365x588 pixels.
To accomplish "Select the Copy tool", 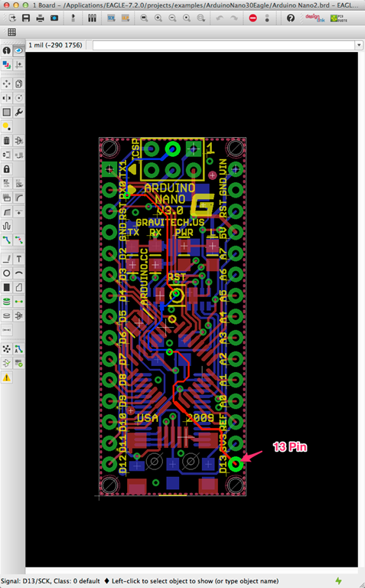I will (18, 83).
